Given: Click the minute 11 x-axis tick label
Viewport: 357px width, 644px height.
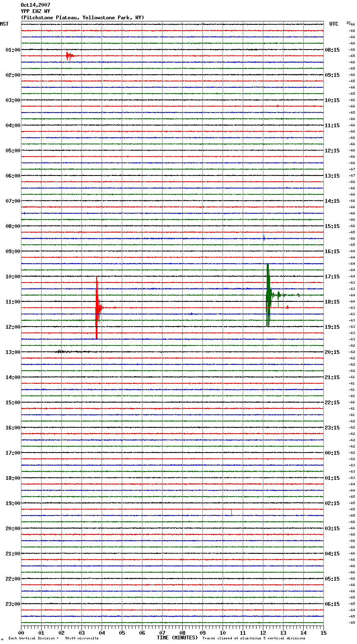Looking at the screenshot, I should coord(243,633).
